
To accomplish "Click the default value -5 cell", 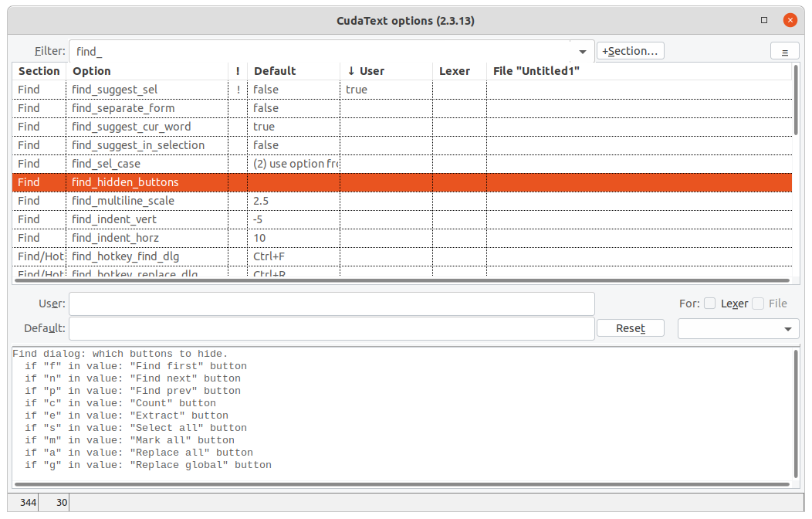I will tap(293, 219).
